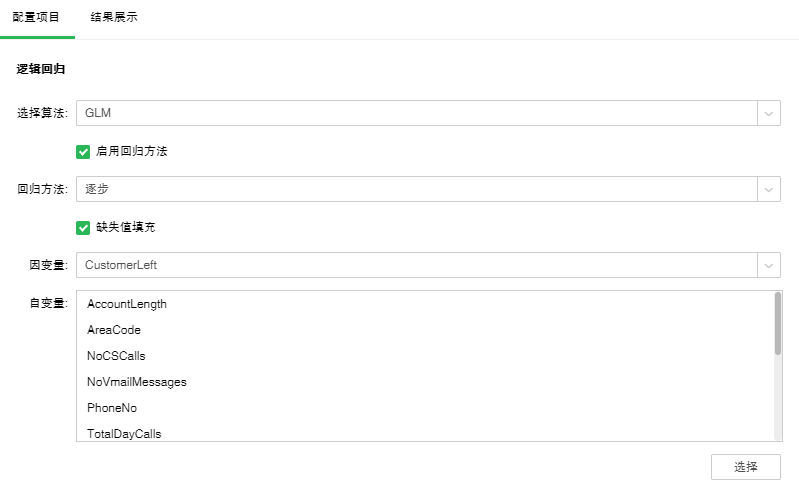The height and width of the screenshot is (491, 799).
Task: Click the chevron arrow of 回归方法 dropdown
Action: (768, 189)
